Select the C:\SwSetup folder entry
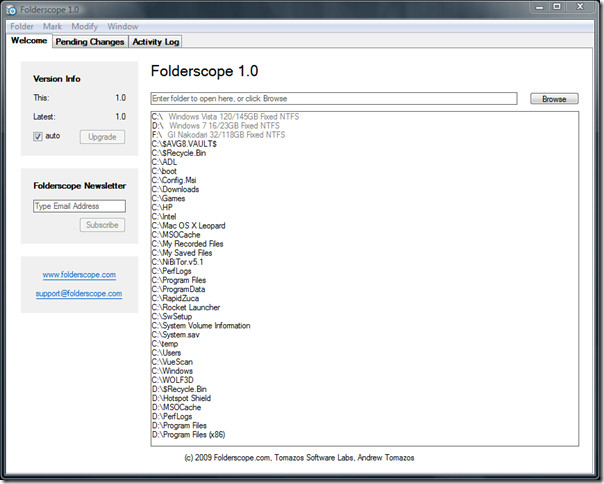 point(172,316)
